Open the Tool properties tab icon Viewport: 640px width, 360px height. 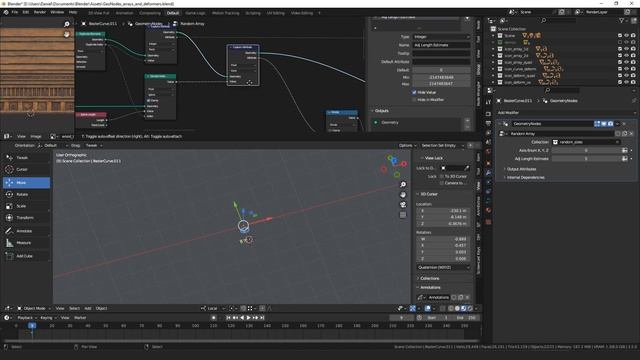tap(488, 102)
